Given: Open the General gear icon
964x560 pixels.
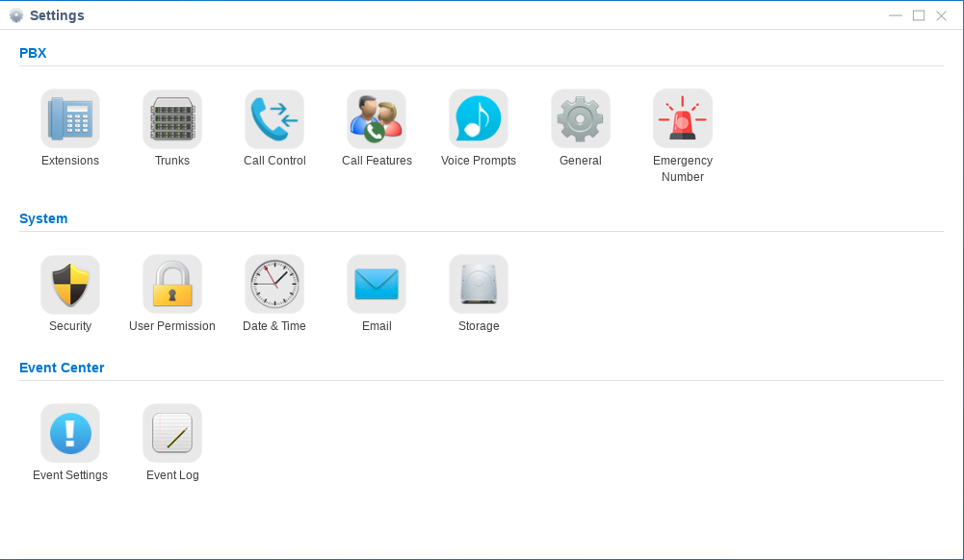Looking at the screenshot, I should click(x=581, y=118).
